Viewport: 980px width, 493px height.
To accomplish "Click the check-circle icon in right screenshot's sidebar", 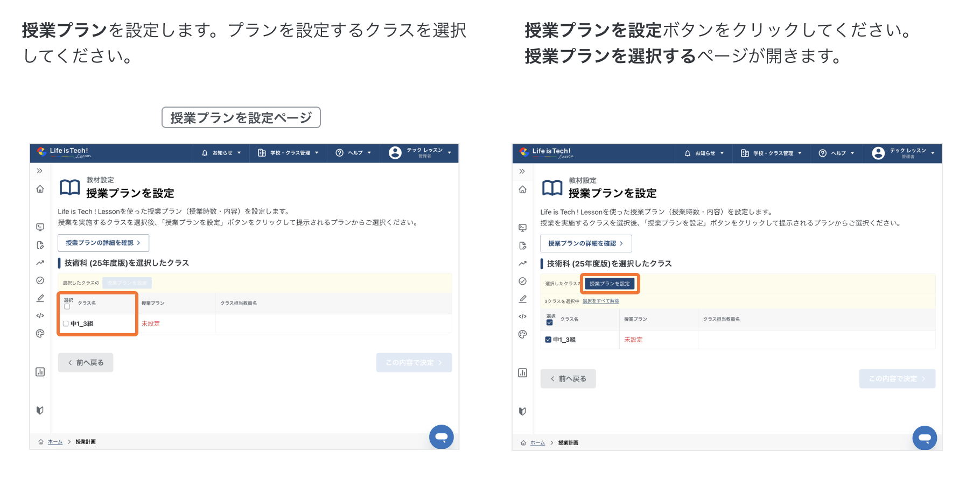I will coord(522,281).
